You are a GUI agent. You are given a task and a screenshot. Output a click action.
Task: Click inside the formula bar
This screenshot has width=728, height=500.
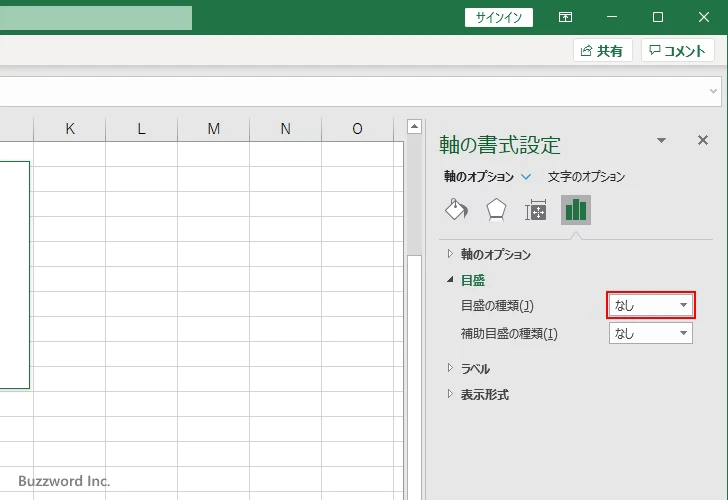(x=353, y=91)
